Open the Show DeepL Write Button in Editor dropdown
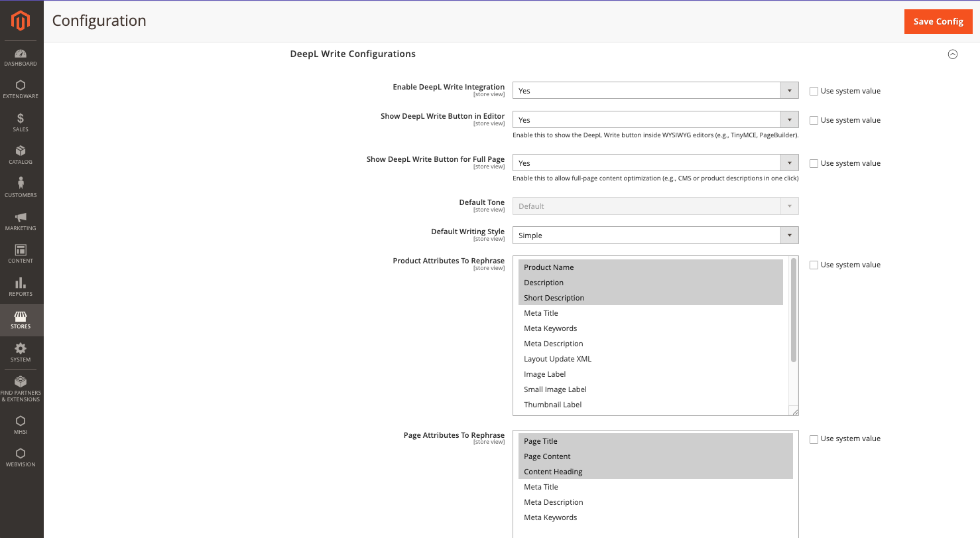Viewport: 980px width, 538px height. click(x=656, y=120)
